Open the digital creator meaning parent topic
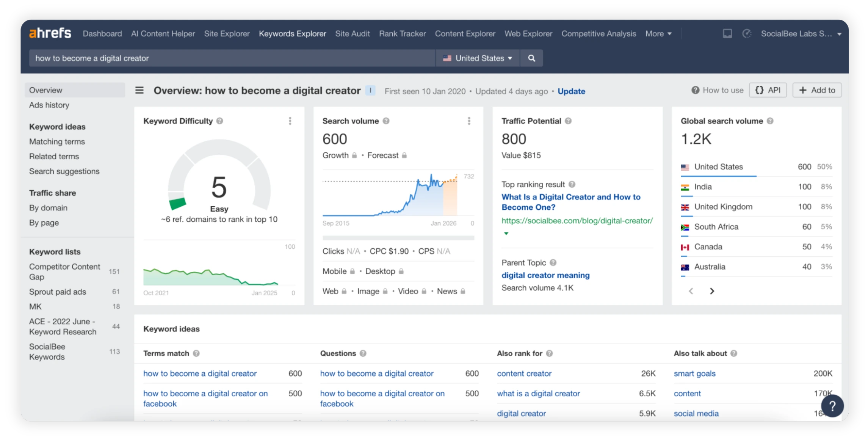868x444 pixels. 545,275
